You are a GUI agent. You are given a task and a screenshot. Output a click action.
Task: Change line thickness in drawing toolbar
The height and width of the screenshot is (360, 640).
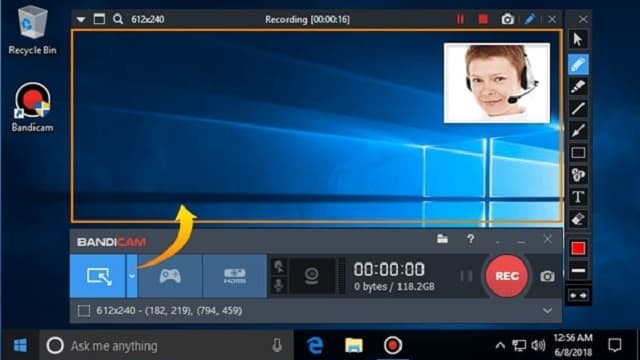578,270
